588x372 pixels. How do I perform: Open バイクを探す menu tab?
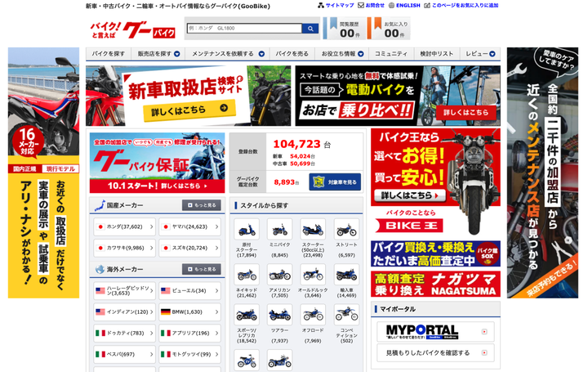pos(109,54)
